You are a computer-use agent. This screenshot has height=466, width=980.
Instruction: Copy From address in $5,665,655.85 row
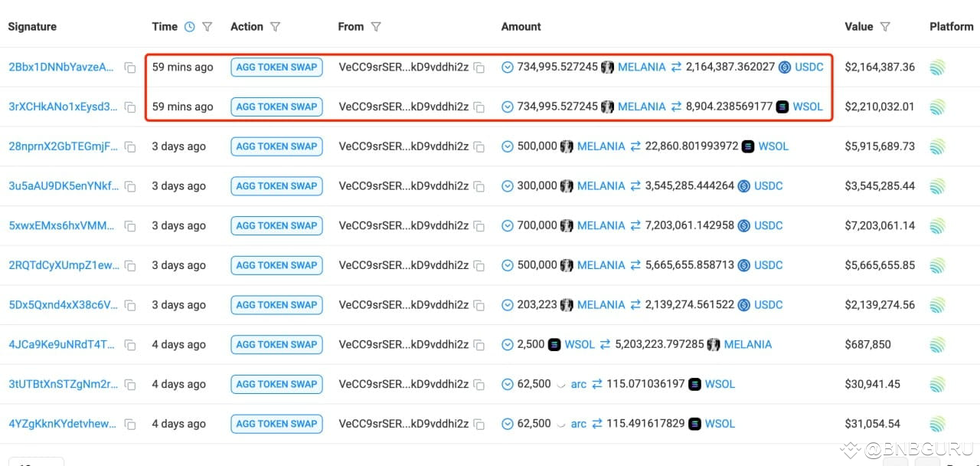click(x=479, y=266)
